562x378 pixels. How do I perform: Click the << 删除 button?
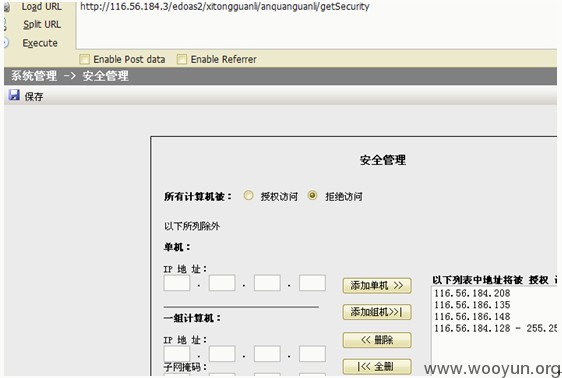click(x=377, y=340)
